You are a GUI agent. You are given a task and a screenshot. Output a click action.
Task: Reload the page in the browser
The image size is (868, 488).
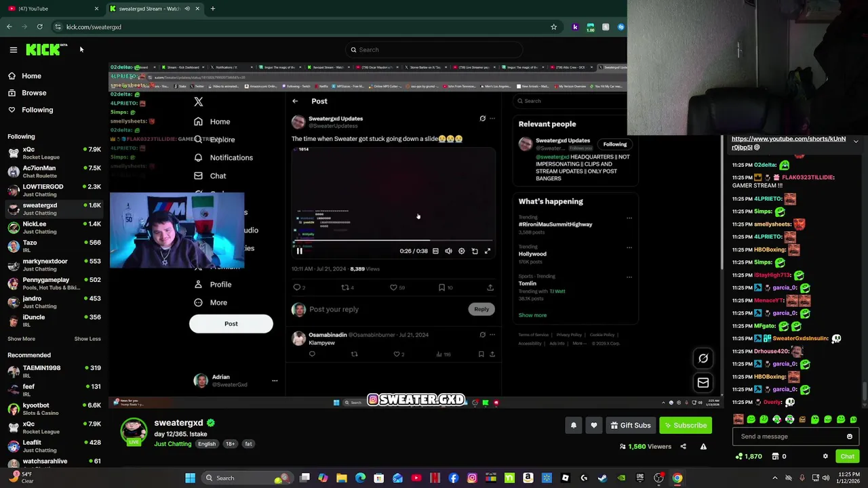pos(39,27)
